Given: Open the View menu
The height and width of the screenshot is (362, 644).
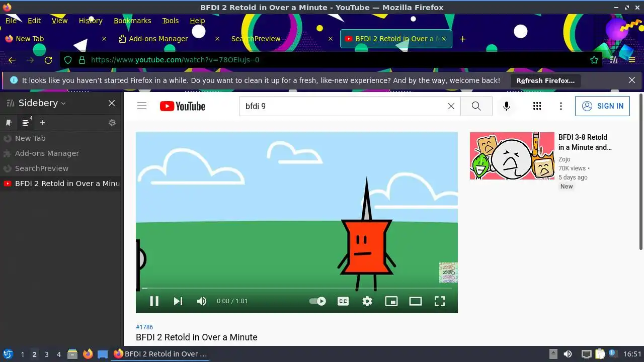Looking at the screenshot, I should [x=59, y=21].
